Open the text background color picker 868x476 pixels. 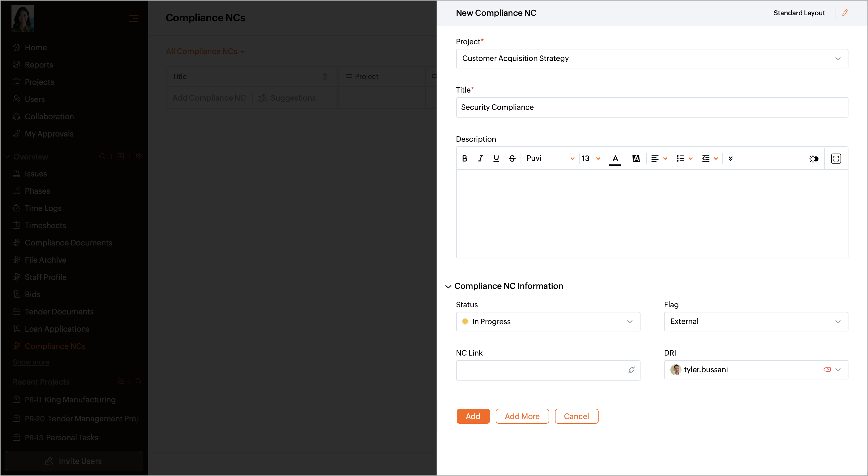tap(636, 158)
